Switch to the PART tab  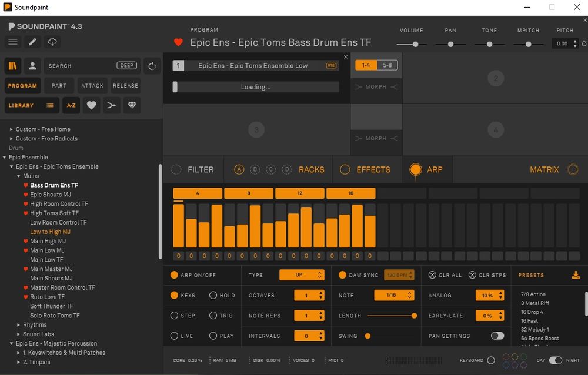tap(59, 85)
